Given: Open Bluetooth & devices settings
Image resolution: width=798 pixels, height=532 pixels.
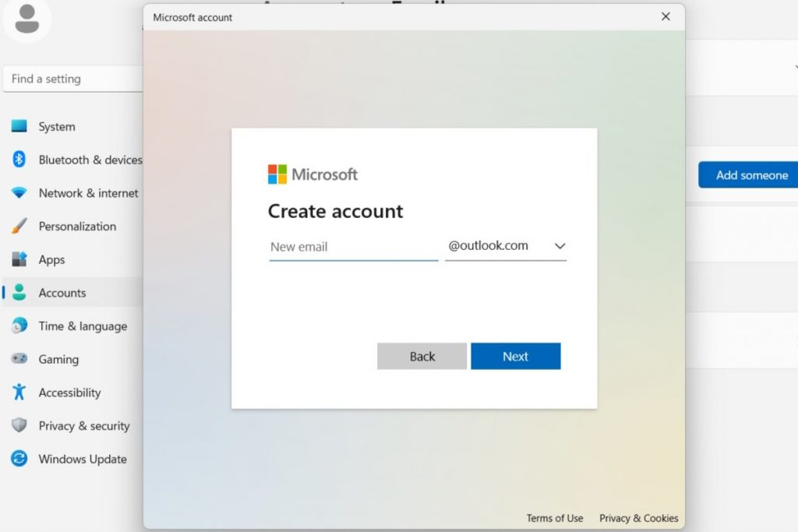Looking at the screenshot, I should tap(19, 160).
